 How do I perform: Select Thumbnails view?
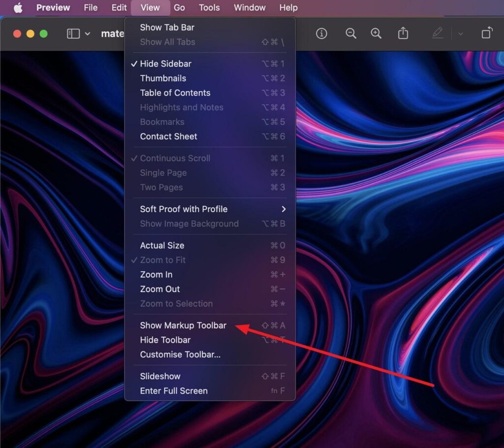pos(210,78)
